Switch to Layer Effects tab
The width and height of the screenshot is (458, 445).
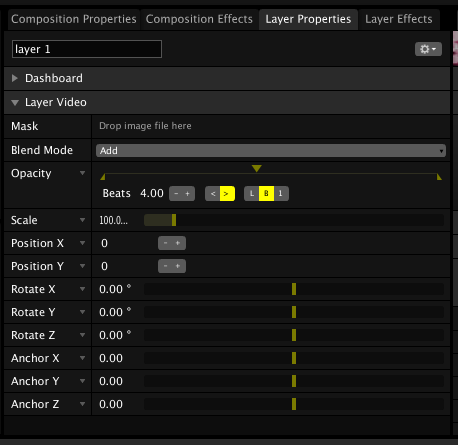pos(399,19)
